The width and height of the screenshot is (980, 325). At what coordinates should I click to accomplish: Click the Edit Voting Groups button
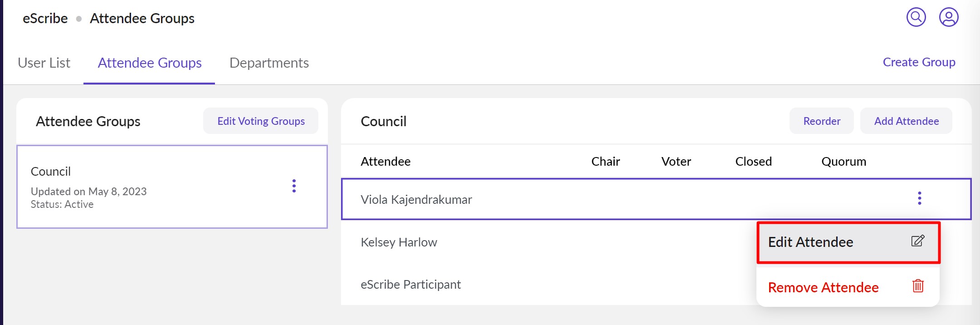pyautogui.click(x=260, y=121)
